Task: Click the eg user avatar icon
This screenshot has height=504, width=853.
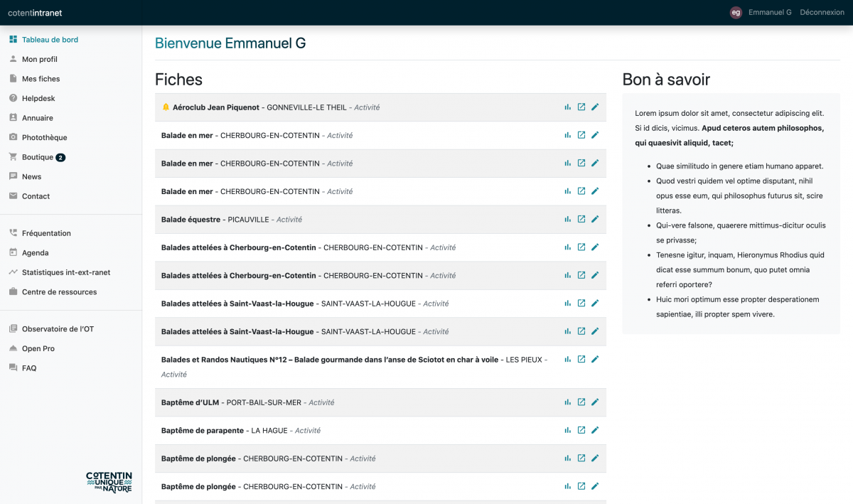Action: (736, 12)
